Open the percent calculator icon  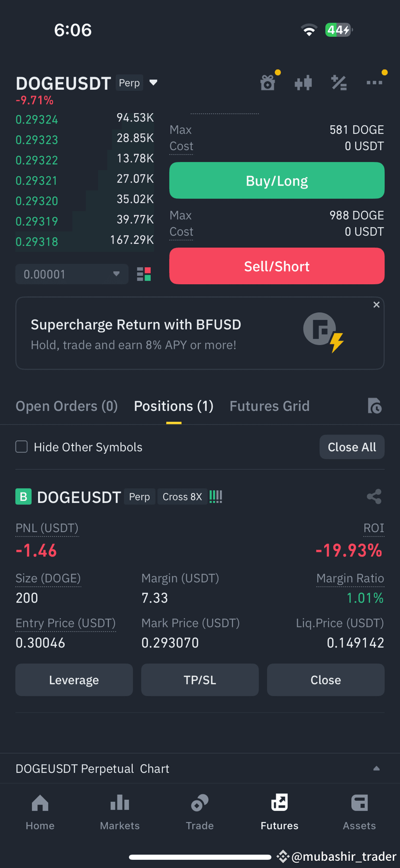coord(339,83)
